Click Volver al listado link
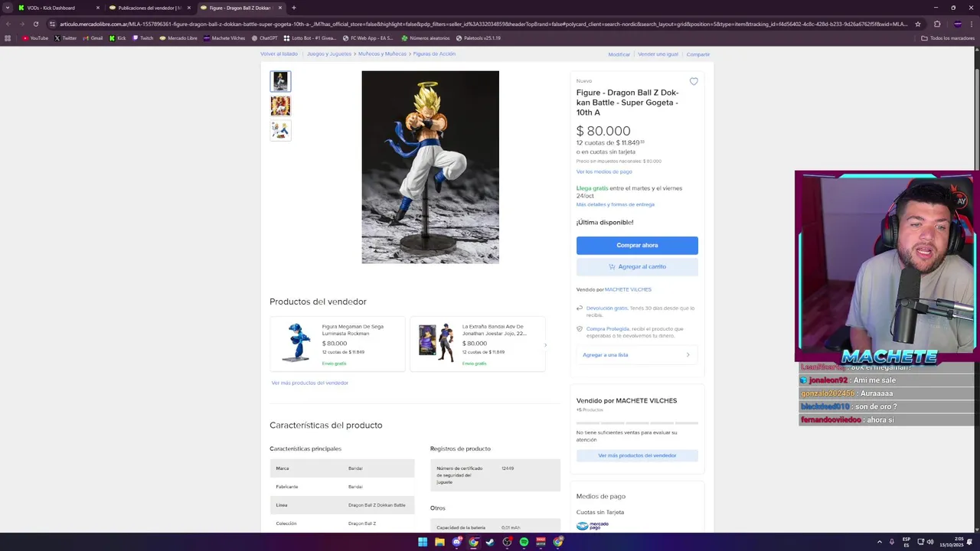 tap(279, 54)
